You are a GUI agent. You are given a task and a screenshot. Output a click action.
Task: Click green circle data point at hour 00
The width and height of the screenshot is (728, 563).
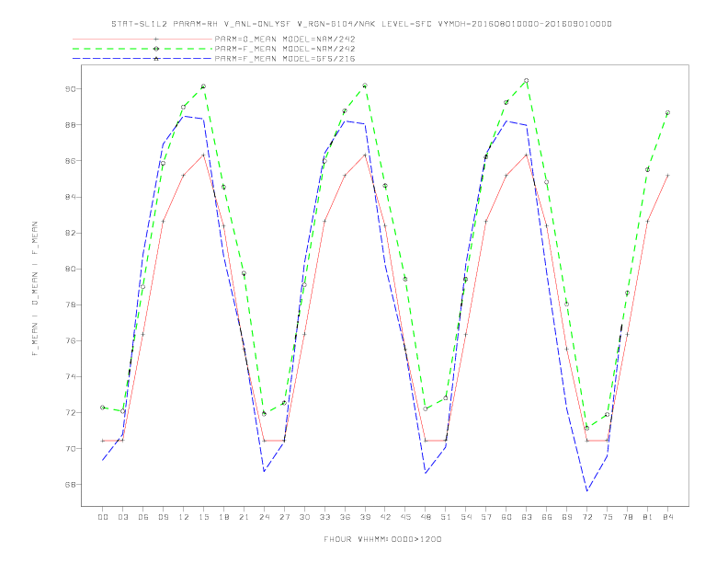(103, 408)
